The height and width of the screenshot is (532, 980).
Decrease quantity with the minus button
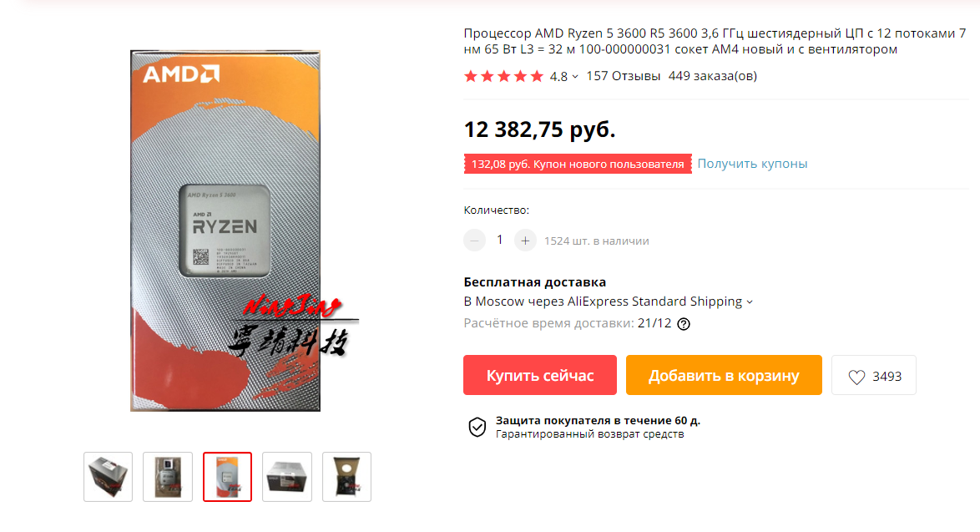click(x=474, y=241)
